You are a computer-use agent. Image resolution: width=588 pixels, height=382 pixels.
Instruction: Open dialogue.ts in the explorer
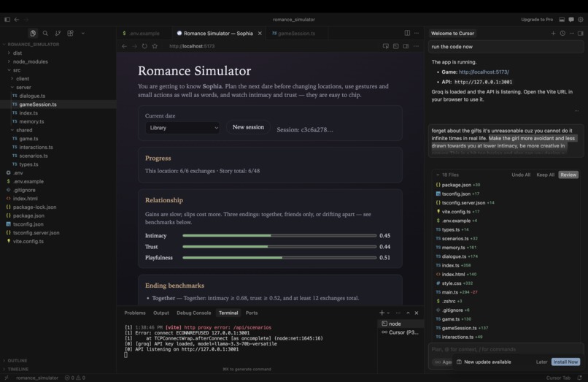(x=32, y=96)
